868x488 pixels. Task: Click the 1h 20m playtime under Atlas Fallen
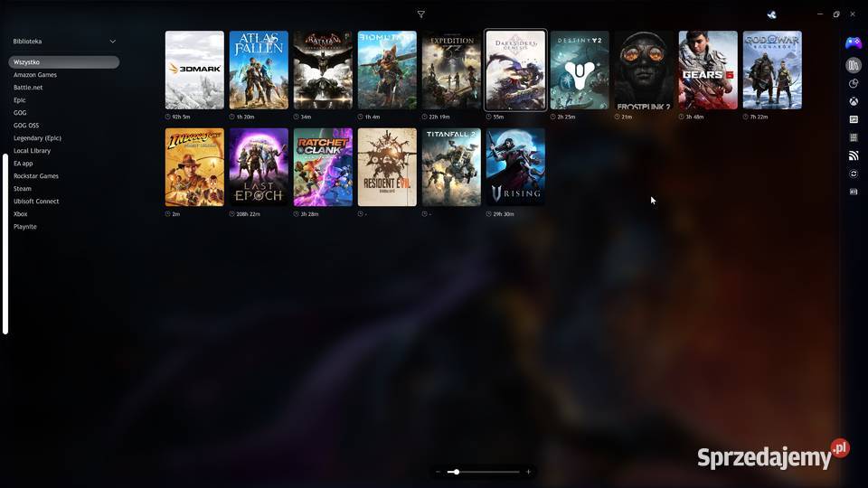coord(245,117)
